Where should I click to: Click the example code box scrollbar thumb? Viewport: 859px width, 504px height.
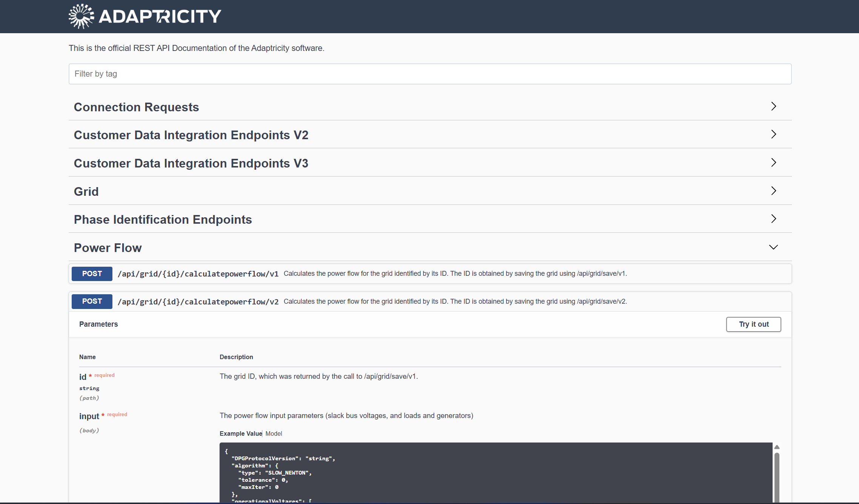tap(777, 477)
